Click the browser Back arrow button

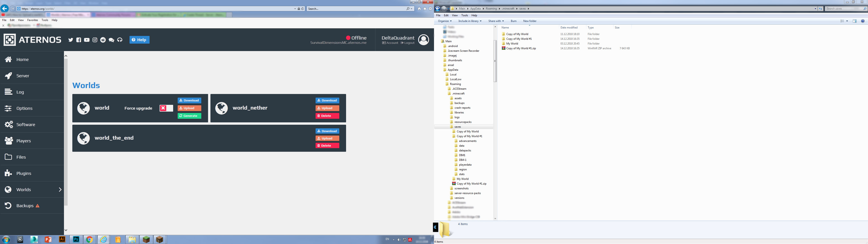coord(5,8)
